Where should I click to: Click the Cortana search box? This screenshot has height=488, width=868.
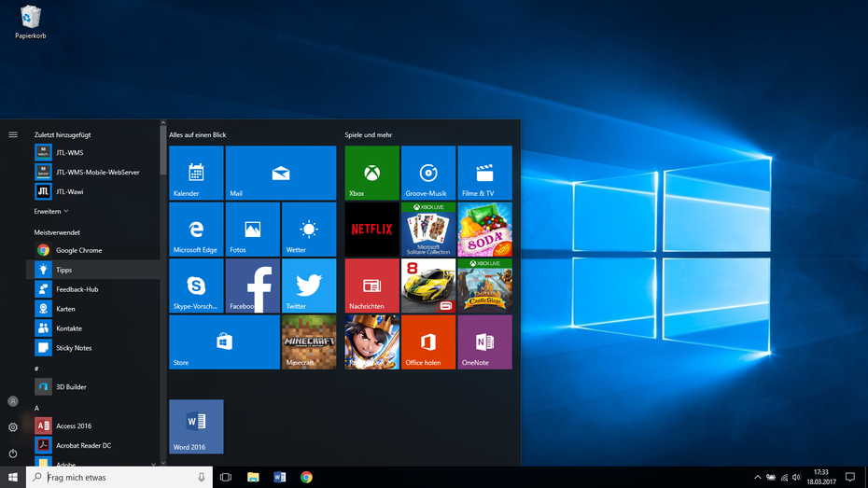tap(119, 477)
